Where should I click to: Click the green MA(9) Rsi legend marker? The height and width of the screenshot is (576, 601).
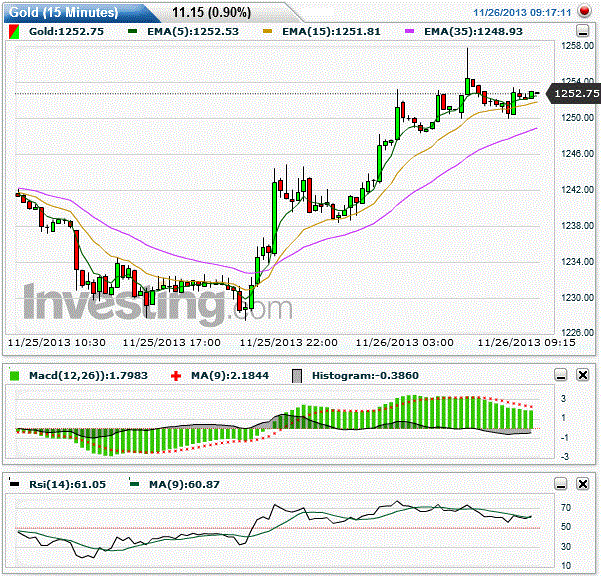click(134, 484)
